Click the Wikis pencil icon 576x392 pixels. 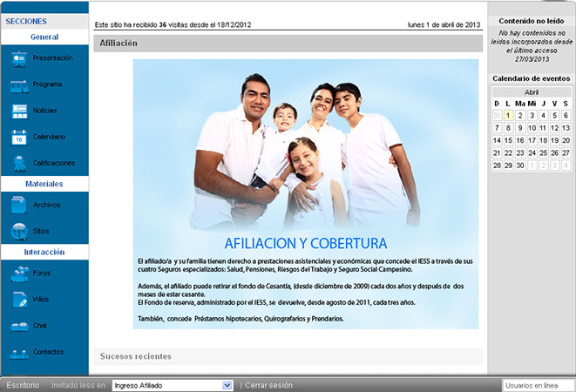click(x=19, y=300)
